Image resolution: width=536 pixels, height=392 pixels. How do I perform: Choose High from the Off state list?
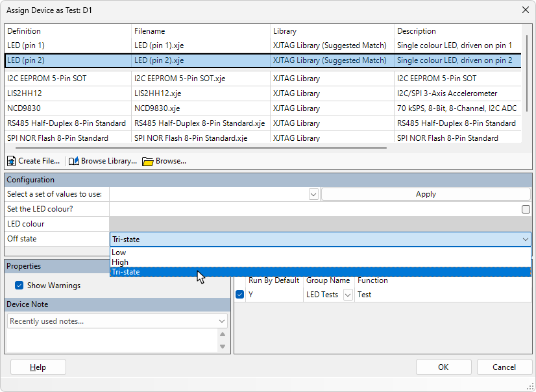pyautogui.click(x=120, y=262)
